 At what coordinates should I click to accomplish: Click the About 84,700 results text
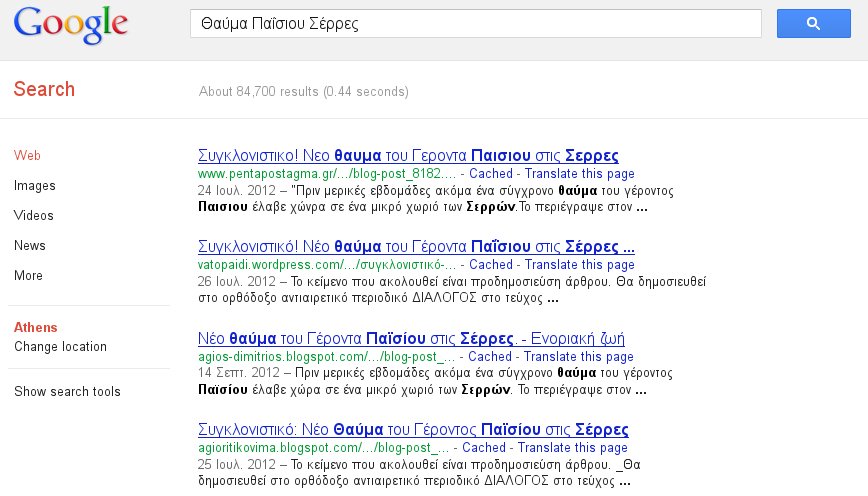tap(303, 91)
